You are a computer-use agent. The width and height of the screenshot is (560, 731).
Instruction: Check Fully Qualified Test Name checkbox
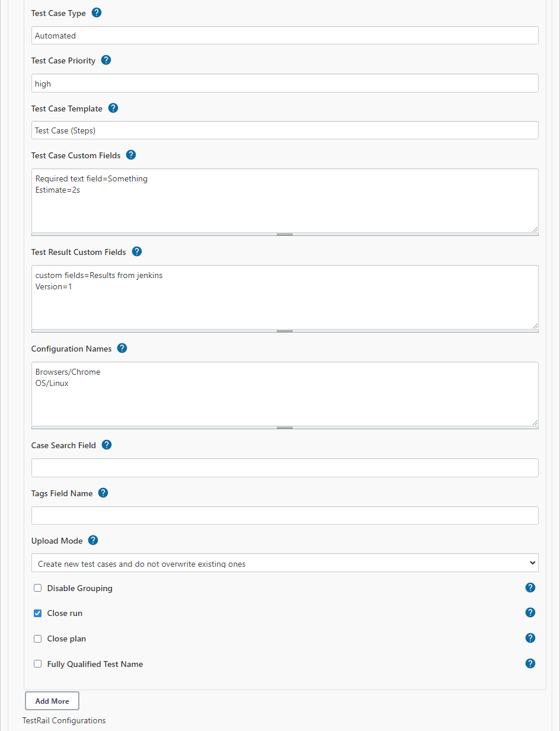click(x=38, y=664)
